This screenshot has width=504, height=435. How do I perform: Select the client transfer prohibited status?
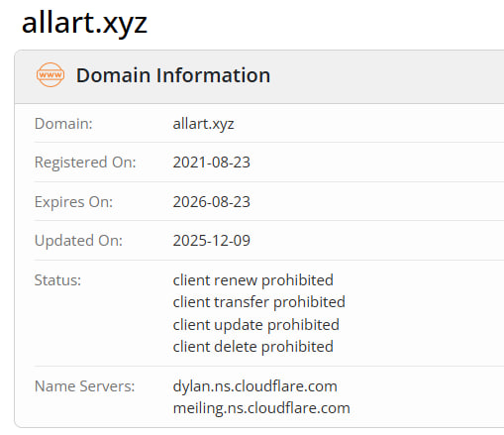[259, 302]
